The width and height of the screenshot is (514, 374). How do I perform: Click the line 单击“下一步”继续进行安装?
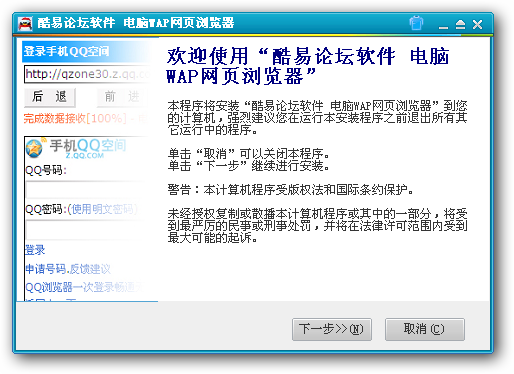(249, 166)
